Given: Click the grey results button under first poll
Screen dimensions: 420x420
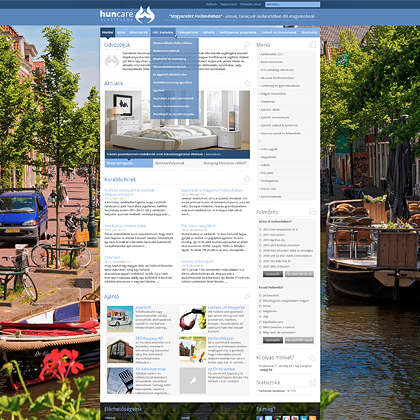Looking at the screenshot, I should [x=299, y=274].
